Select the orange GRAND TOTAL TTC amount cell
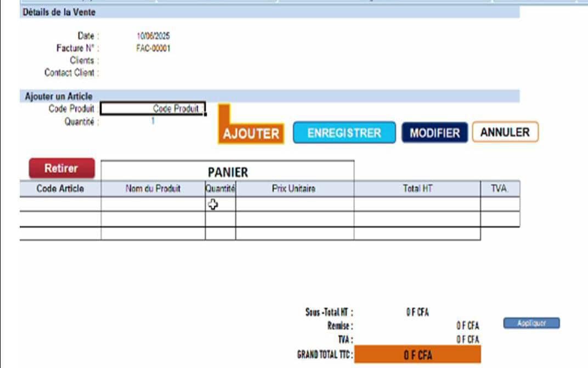Screen dimensions: 588x368 click(417, 355)
